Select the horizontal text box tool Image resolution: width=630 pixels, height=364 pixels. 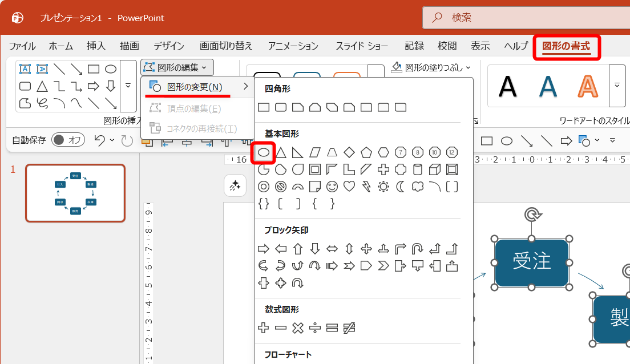(x=25, y=69)
